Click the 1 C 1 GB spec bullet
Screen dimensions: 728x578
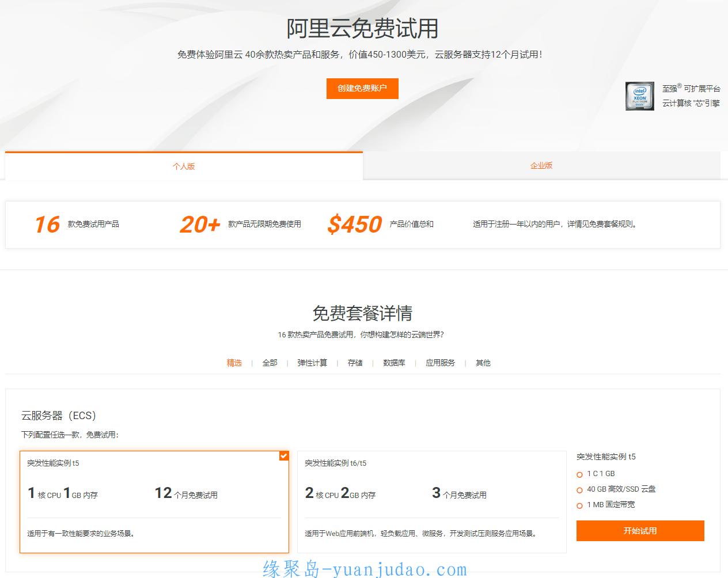596,474
